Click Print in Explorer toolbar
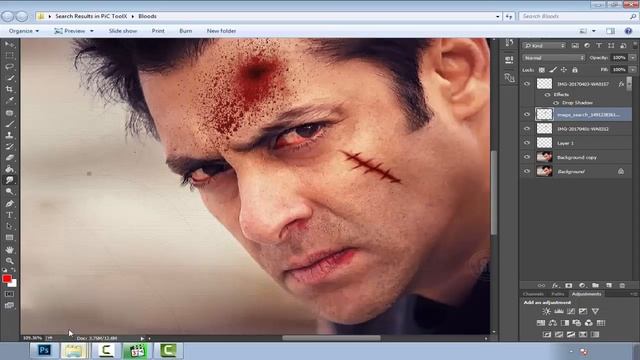Viewport: 640px width, 360px height. [x=158, y=31]
